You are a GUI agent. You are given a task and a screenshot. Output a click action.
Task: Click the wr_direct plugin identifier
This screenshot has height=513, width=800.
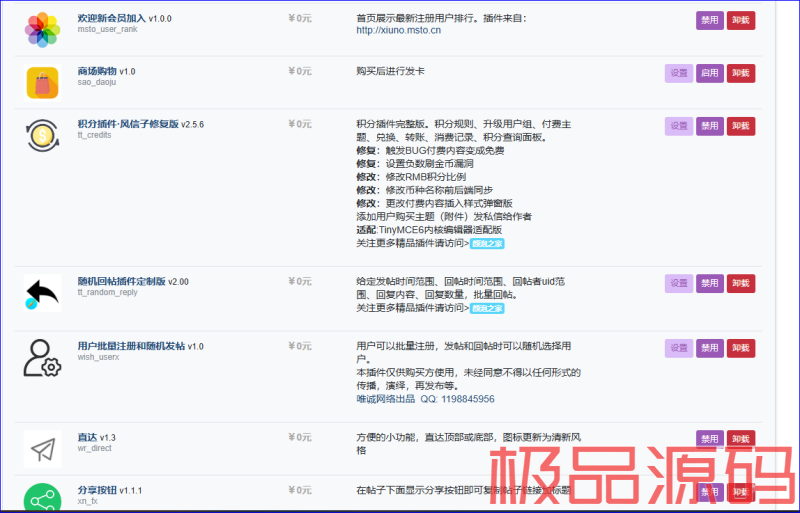(x=94, y=448)
